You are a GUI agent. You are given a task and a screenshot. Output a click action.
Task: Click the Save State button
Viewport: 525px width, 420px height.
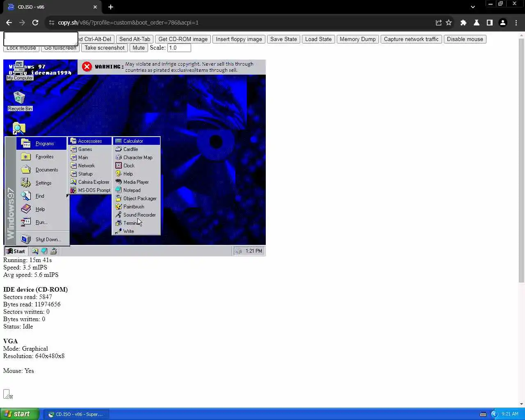(283, 39)
